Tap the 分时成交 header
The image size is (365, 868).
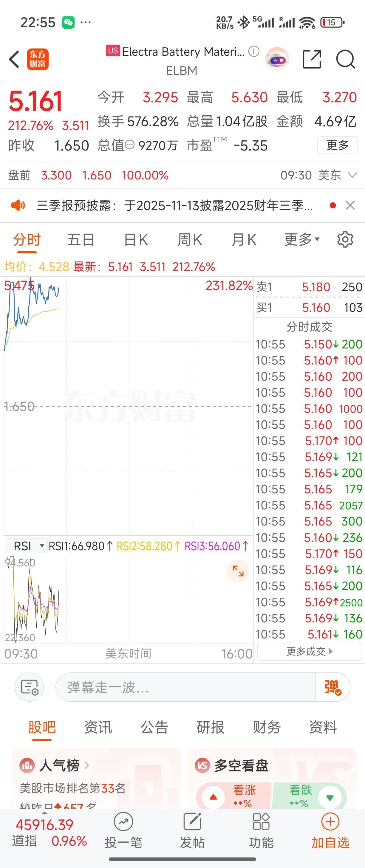tap(309, 326)
